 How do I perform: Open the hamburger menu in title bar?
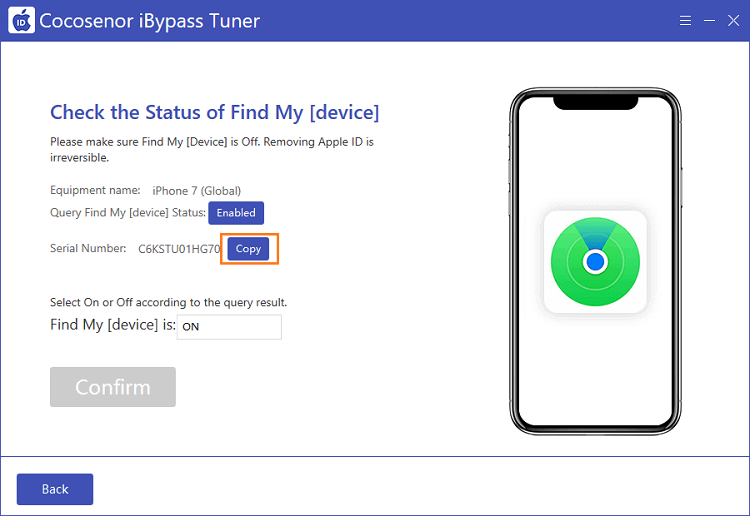(685, 21)
